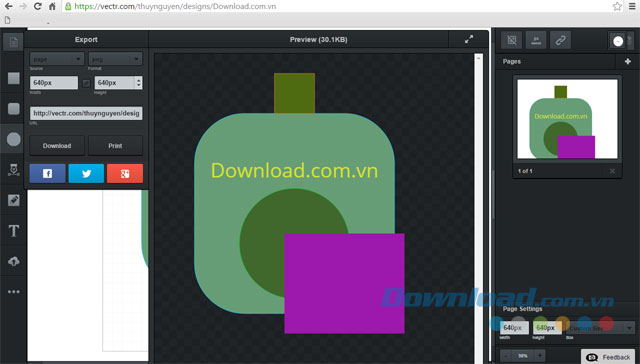The width and height of the screenshot is (640, 364).
Task: Add a new page with plus icon
Action: click(x=628, y=61)
